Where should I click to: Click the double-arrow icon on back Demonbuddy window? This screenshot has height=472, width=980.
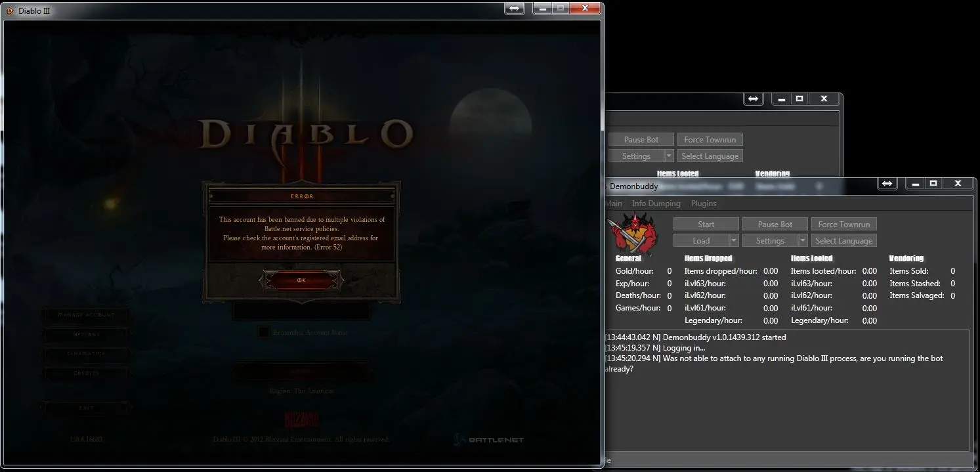pyautogui.click(x=753, y=99)
